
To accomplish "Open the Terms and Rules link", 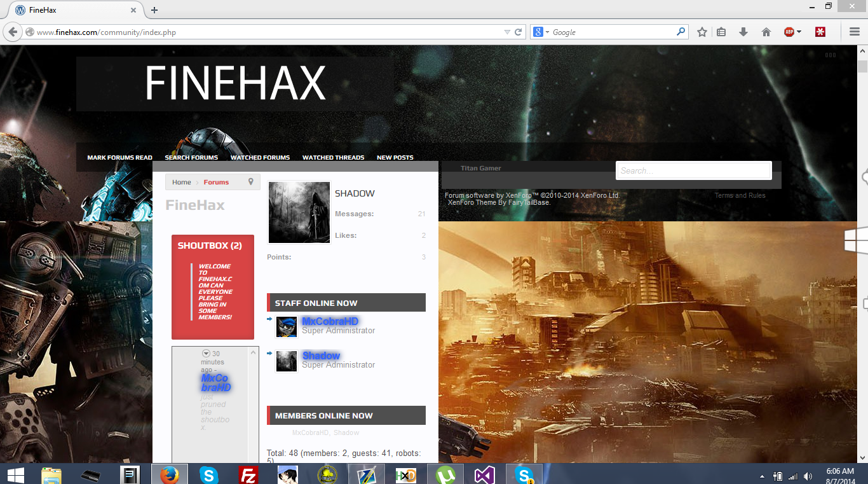I will tap(740, 195).
